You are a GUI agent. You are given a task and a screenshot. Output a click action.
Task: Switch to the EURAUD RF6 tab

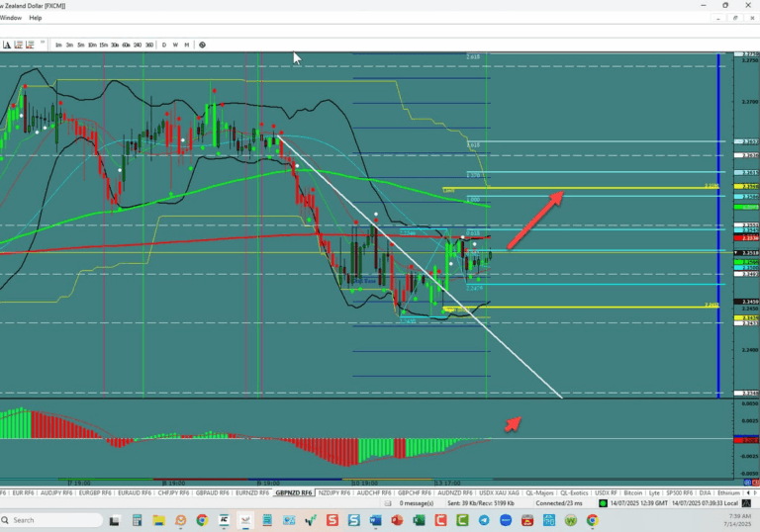135,492
